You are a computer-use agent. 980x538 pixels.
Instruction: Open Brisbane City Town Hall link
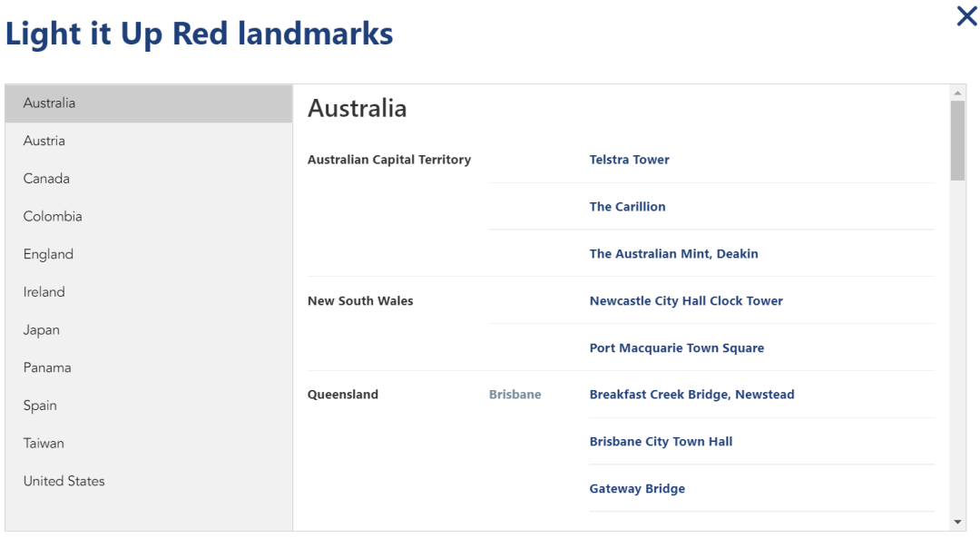tap(661, 442)
